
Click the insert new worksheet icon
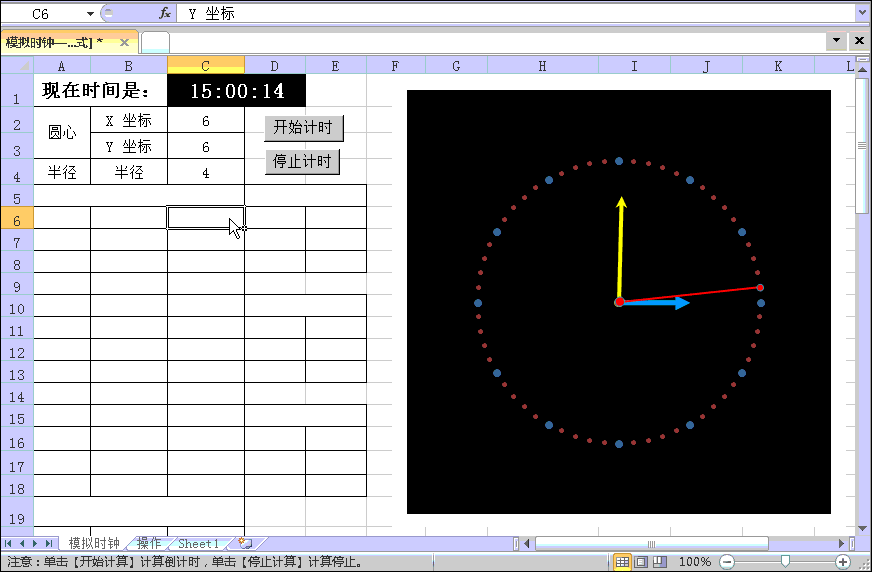click(x=245, y=543)
